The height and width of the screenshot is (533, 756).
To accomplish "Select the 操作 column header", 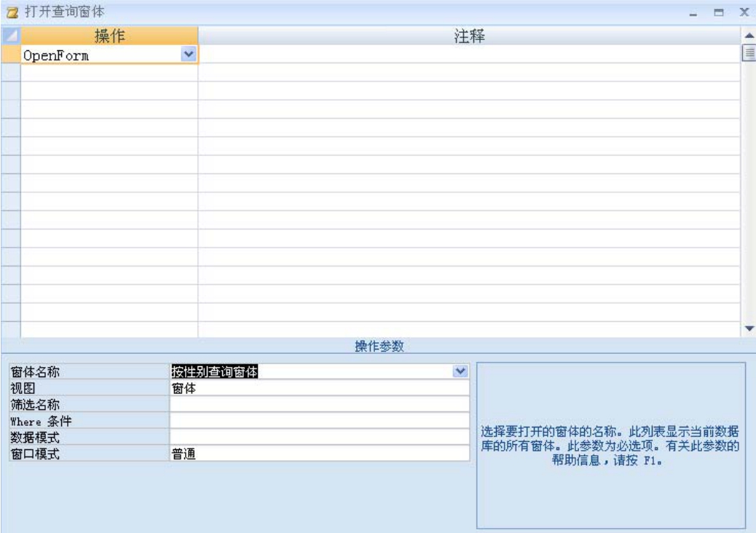I will click(x=109, y=36).
